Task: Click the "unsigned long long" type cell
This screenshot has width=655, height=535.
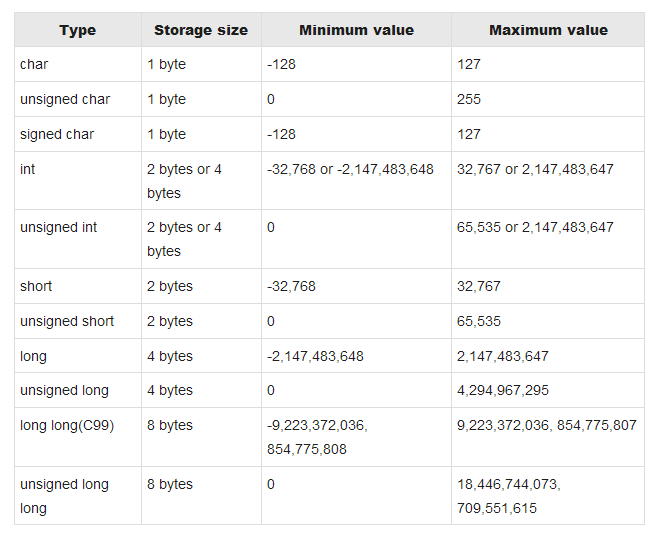Action: point(64,495)
